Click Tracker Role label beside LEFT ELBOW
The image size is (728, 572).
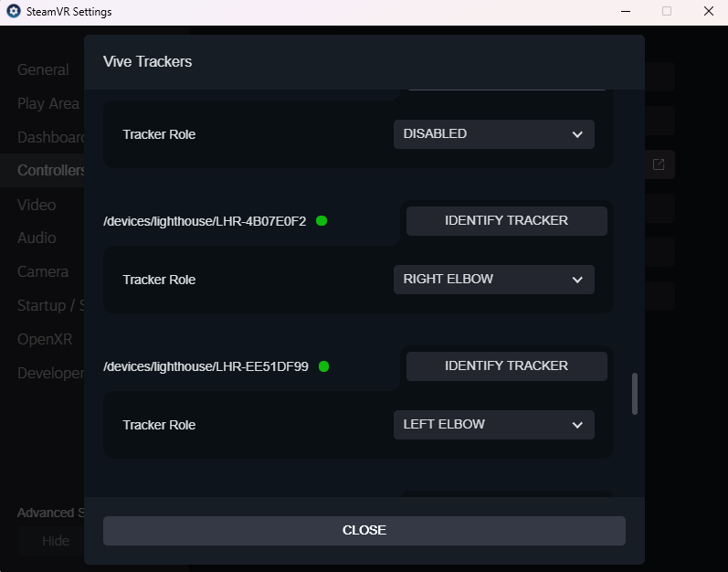pyautogui.click(x=159, y=425)
